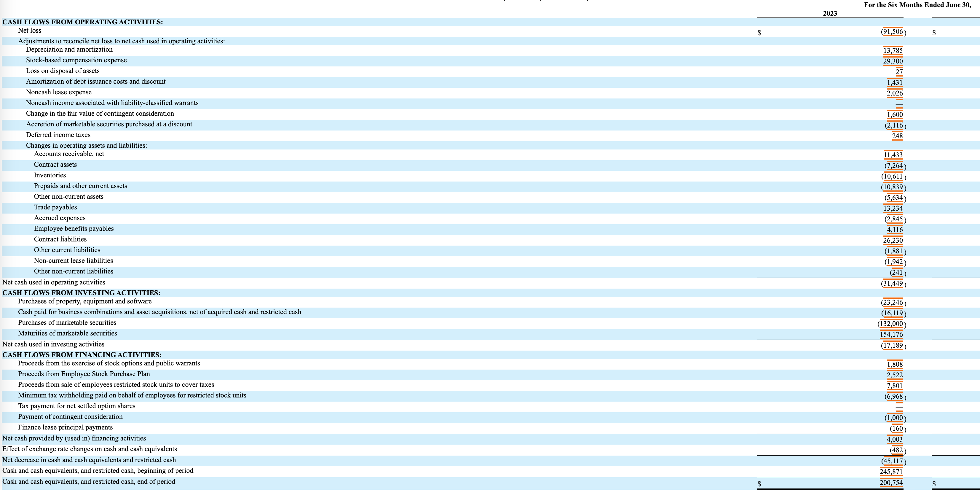Click the Trade payables value 13,234
The image size is (980, 490).
point(893,208)
